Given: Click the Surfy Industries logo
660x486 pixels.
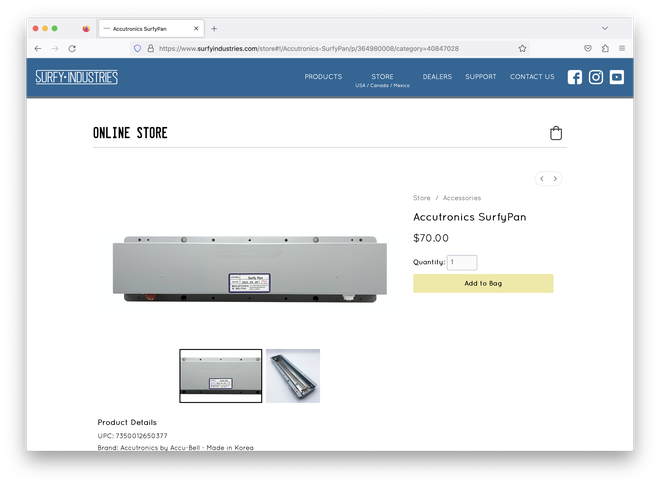Looking at the screenshot, I should [77, 77].
